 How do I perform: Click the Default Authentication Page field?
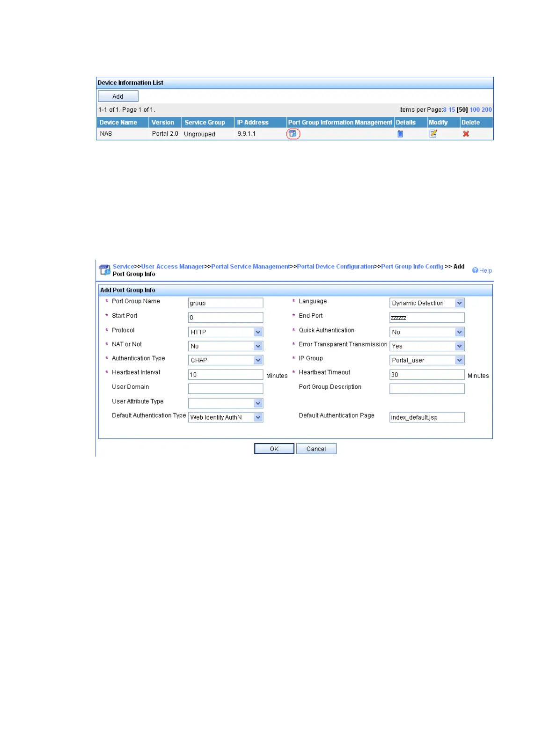(x=427, y=417)
